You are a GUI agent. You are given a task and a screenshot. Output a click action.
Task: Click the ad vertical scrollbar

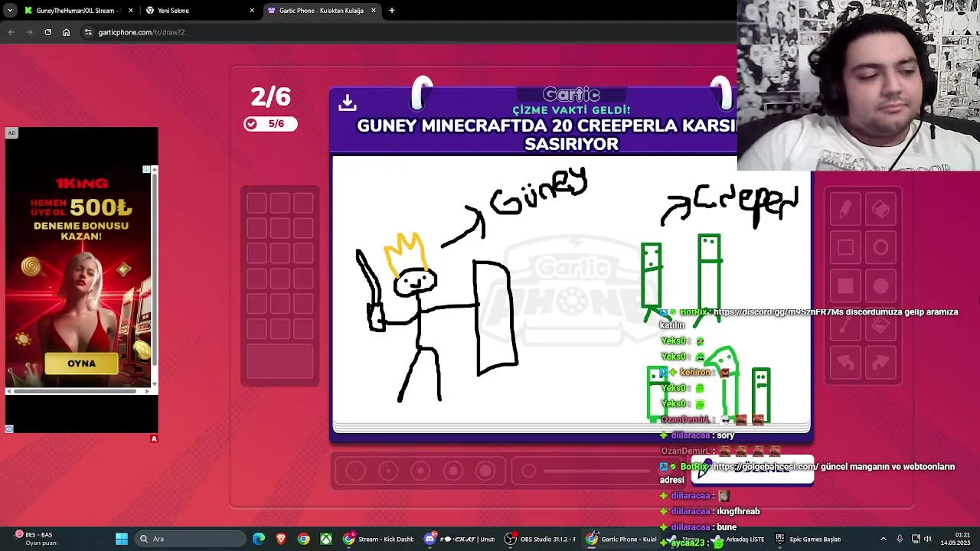coord(155,275)
